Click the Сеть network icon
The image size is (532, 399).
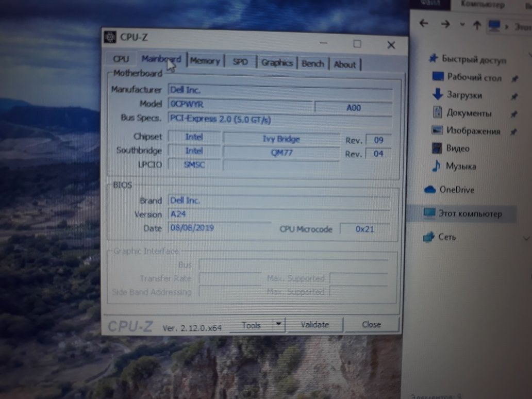tap(428, 237)
